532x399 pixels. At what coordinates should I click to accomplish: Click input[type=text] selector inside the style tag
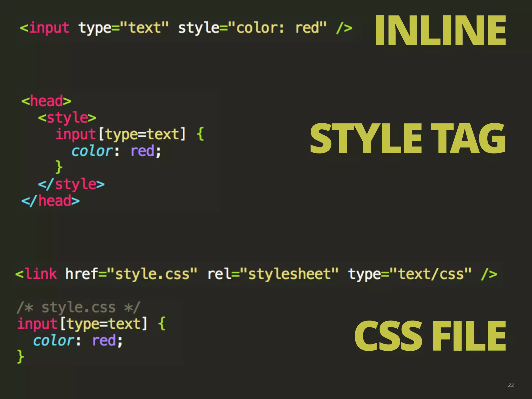click(x=121, y=134)
